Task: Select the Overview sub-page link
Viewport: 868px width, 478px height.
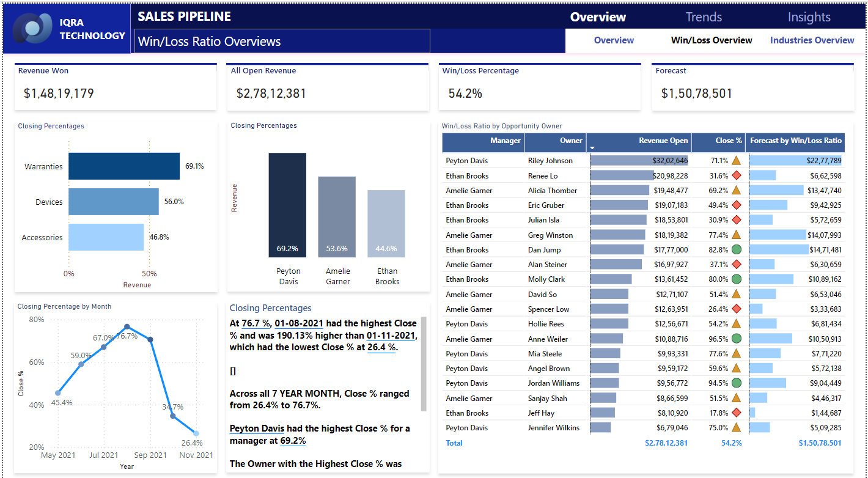Action: tap(614, 40)
